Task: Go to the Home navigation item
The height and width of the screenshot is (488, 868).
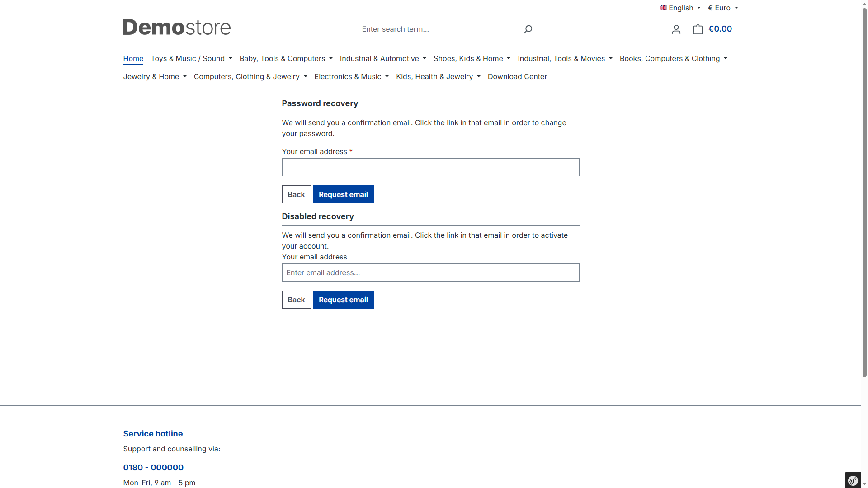Action: click(133, 59)
